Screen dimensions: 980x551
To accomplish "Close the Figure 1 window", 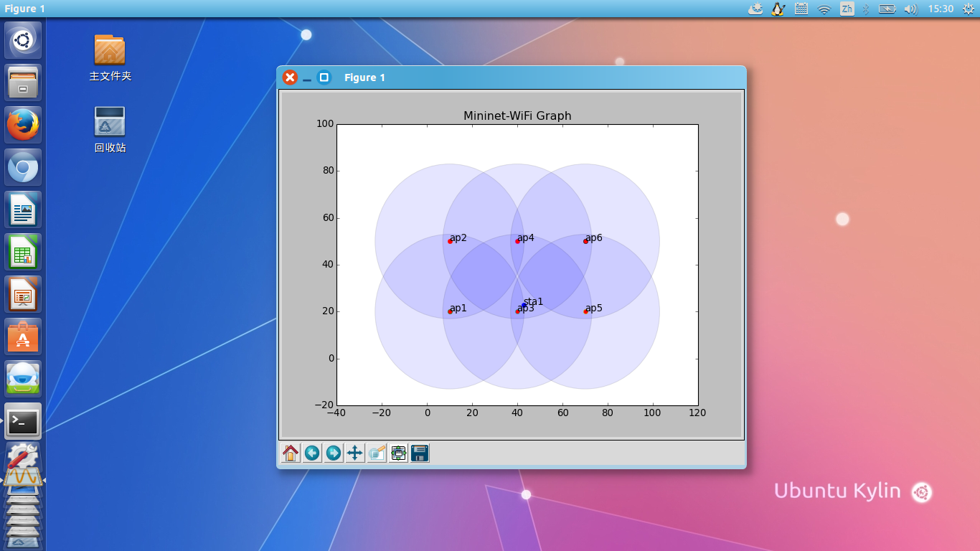I will coord(290,77).
